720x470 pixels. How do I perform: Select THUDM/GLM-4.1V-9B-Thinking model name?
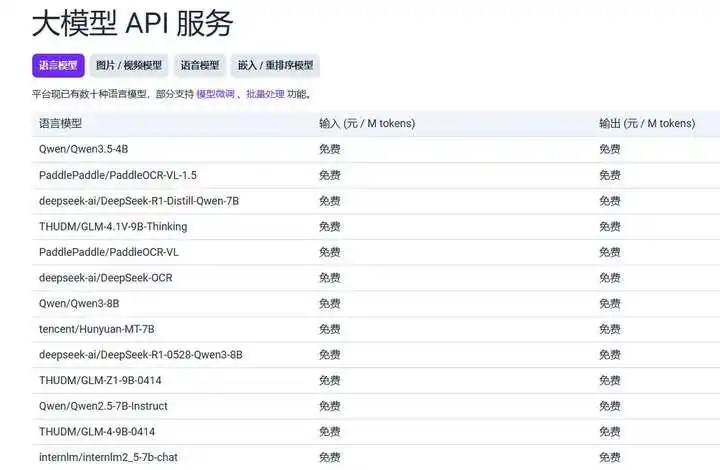point(113,226)
